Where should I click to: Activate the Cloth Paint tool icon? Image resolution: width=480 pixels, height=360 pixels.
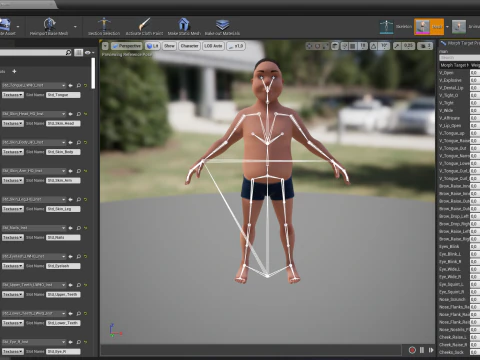click(144, 24)
